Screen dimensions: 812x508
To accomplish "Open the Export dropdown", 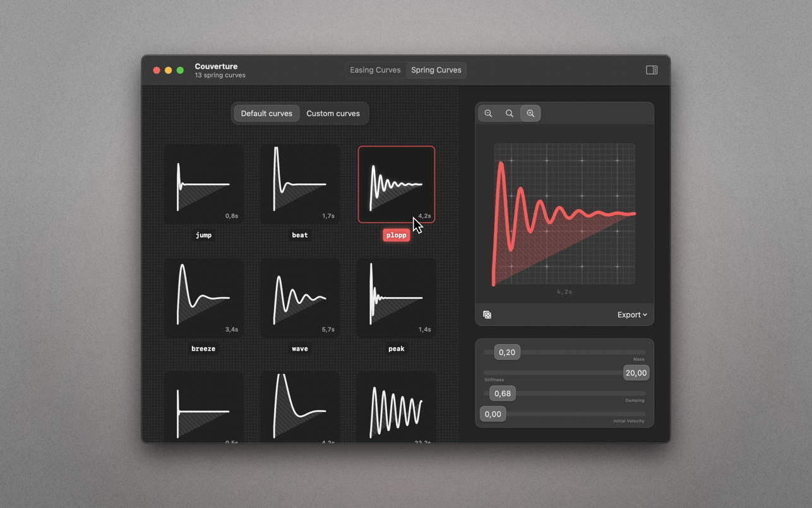I will (632, 315).
